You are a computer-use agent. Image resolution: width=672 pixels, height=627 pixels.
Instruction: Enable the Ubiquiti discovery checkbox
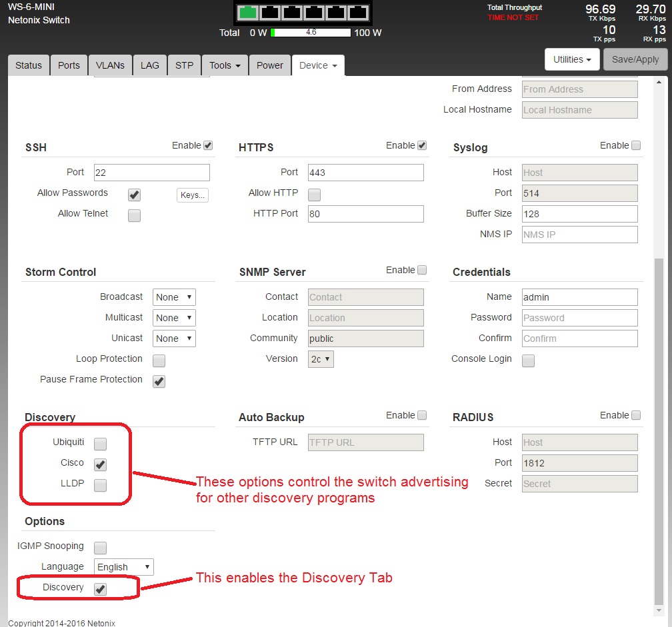[100, 444]
